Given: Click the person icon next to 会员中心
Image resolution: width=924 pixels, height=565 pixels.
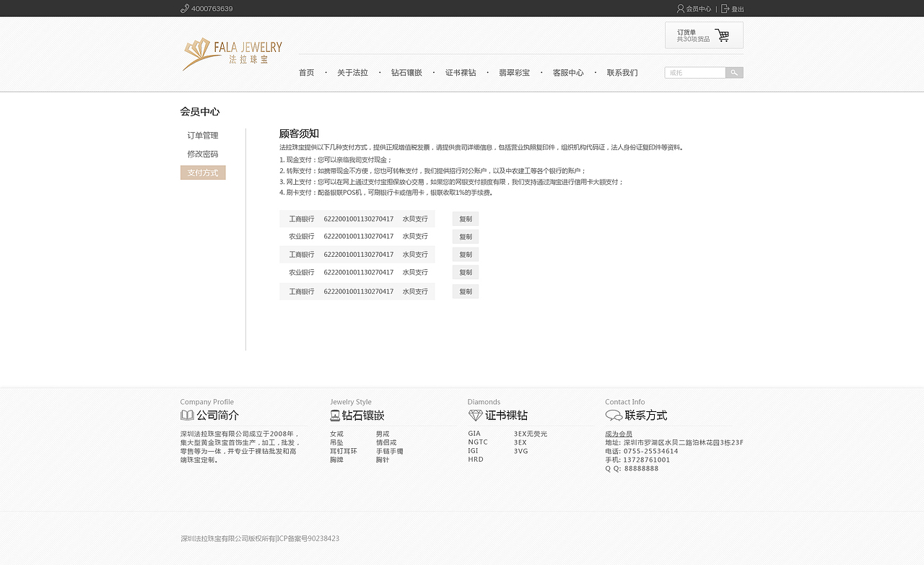Looking at the screenshot, I should [679, 8].
